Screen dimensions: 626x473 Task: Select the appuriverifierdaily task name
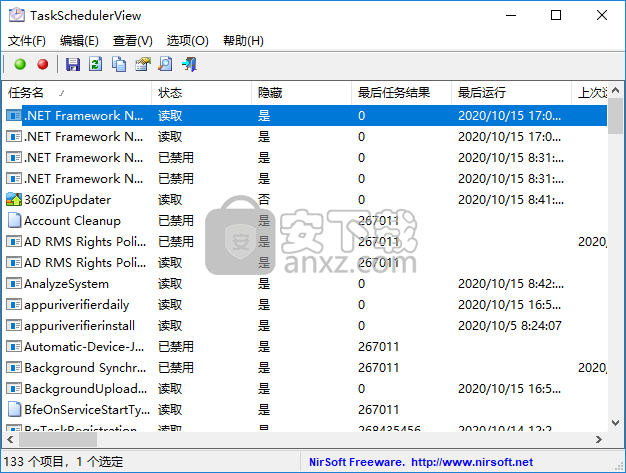pos(77,305)
